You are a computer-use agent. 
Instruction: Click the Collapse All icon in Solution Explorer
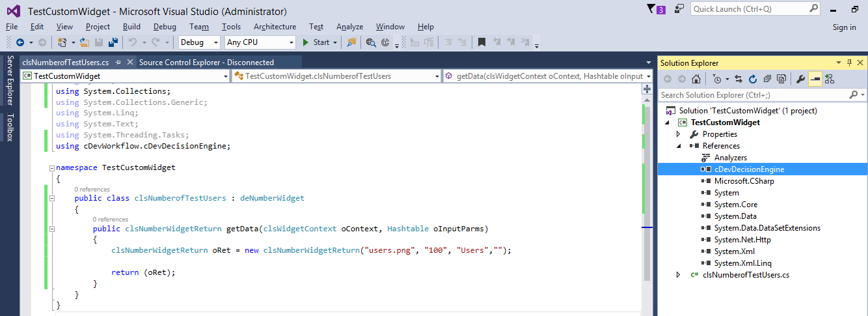(767, 79)
